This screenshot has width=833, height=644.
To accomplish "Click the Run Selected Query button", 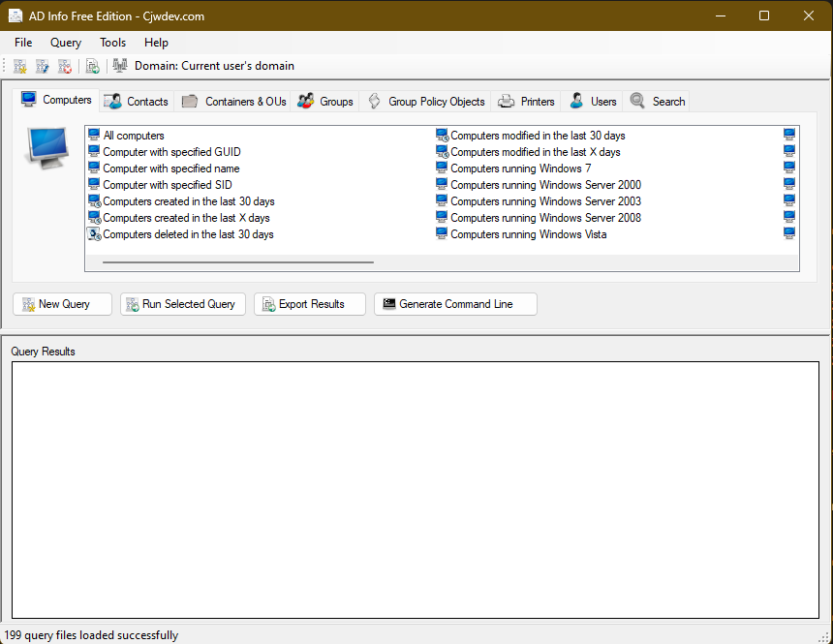I will point(183,304).
